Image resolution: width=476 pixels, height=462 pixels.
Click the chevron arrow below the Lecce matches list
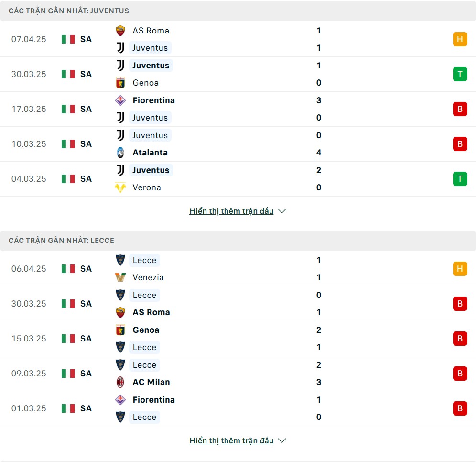point(282,441)
